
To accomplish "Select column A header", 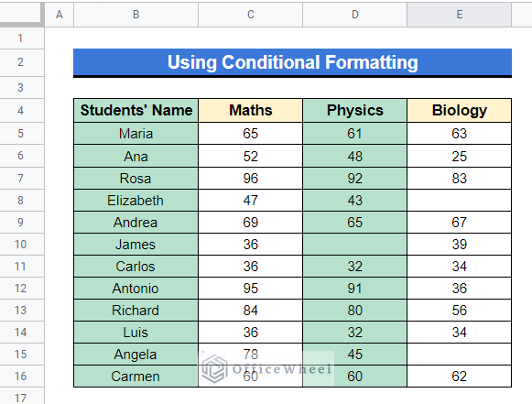I will click(59, 15).
